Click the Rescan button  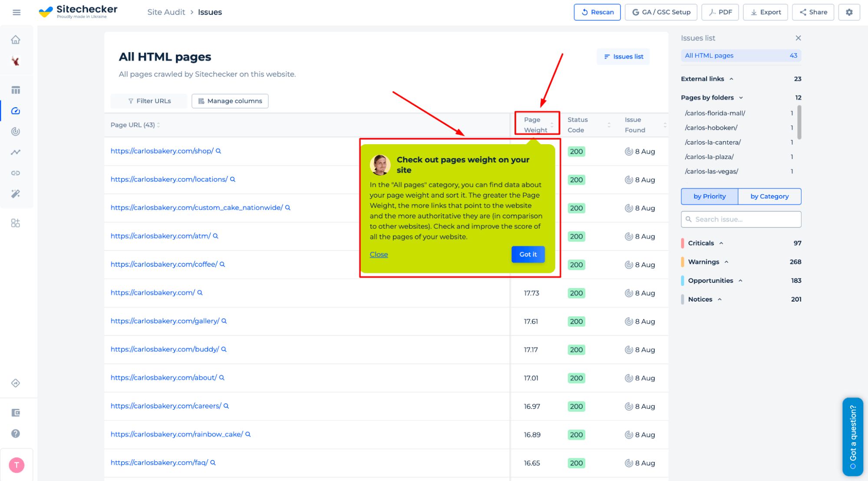tap(597, 12)
